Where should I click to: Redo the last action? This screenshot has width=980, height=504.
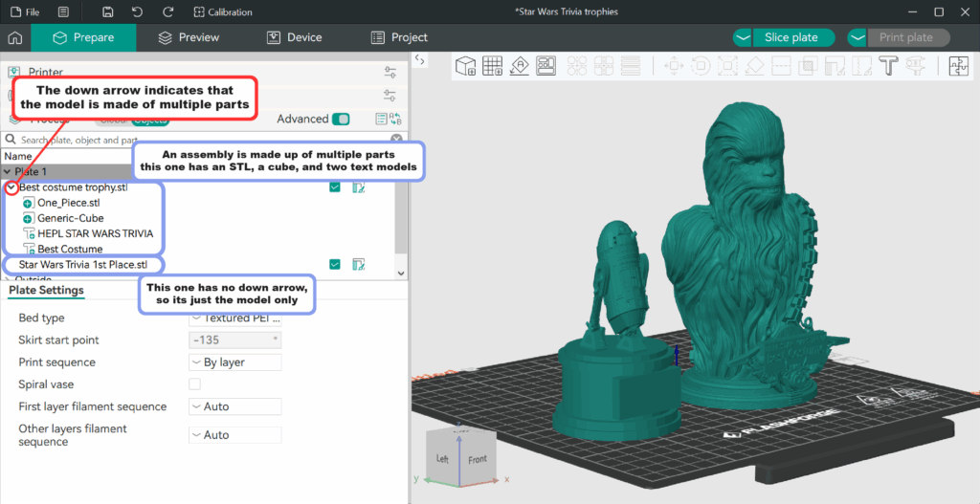point(167,11)
